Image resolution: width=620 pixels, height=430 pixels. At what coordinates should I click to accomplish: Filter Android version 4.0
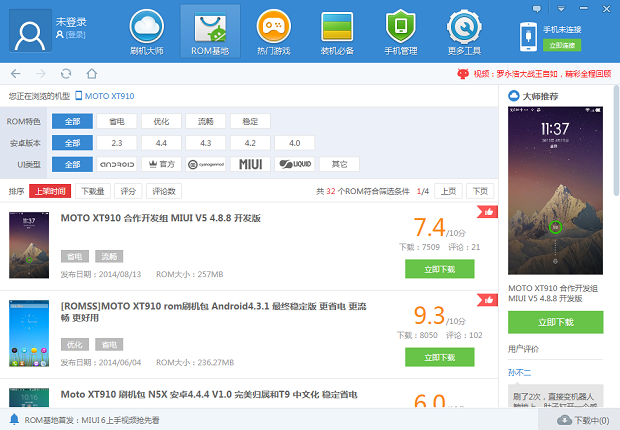[295, 143]
